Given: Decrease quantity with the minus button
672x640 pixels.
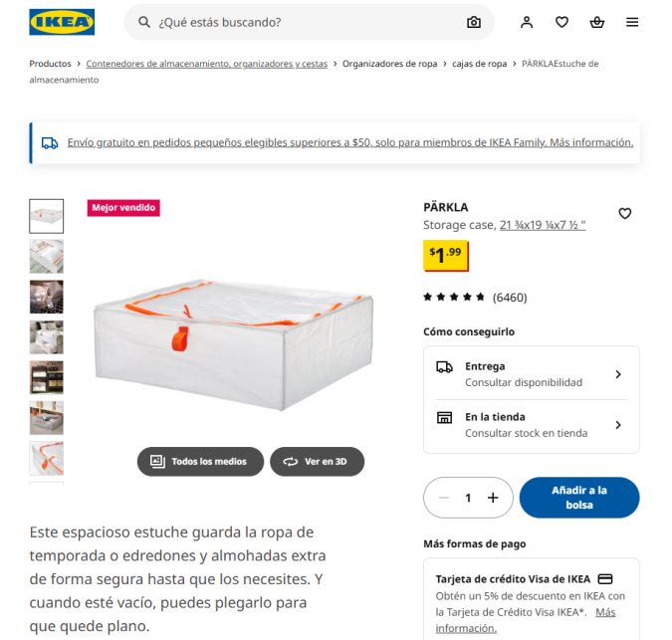Looking at the screenshot, I should point(444,498).
